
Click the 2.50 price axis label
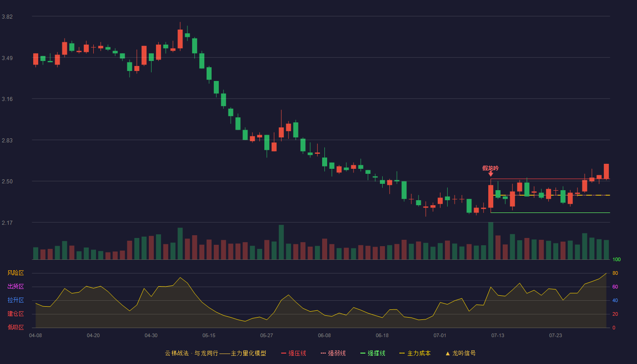coord(7,182)
